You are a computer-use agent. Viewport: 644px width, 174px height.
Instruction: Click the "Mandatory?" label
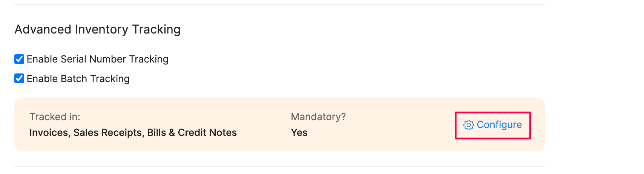click(x=318, y=117)
